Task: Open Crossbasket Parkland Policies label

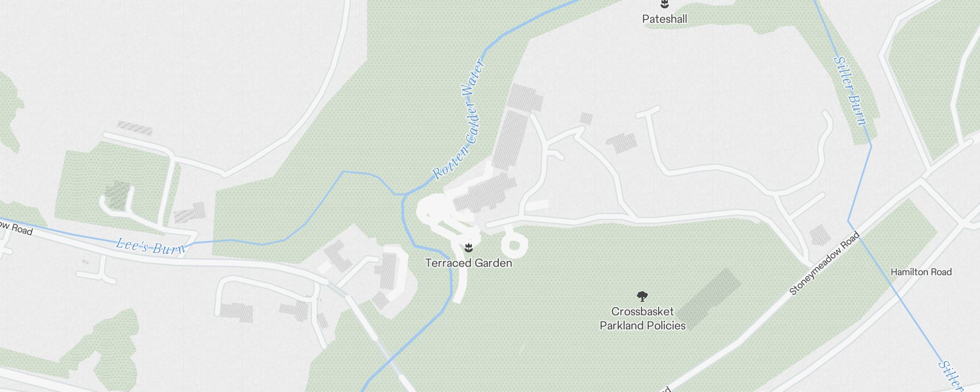Action: click(x=642, y=318)
